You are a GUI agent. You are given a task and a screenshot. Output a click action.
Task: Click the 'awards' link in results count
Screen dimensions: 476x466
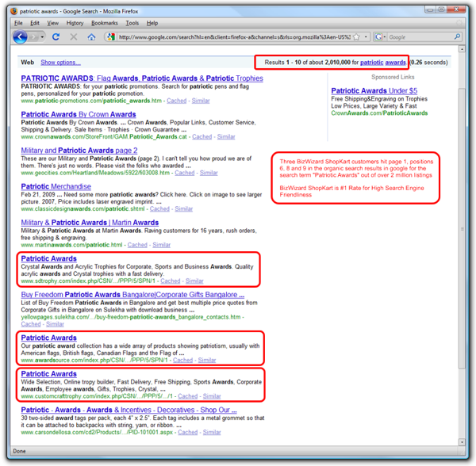395,63
